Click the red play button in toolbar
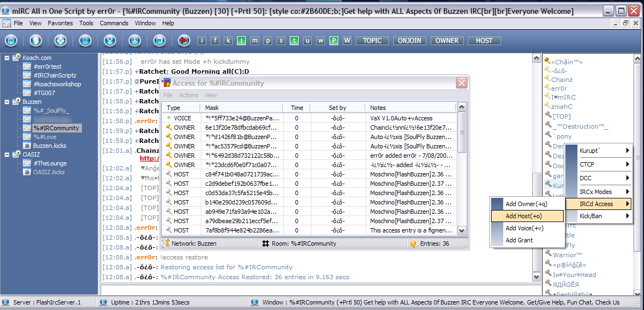 pos(184,40)
